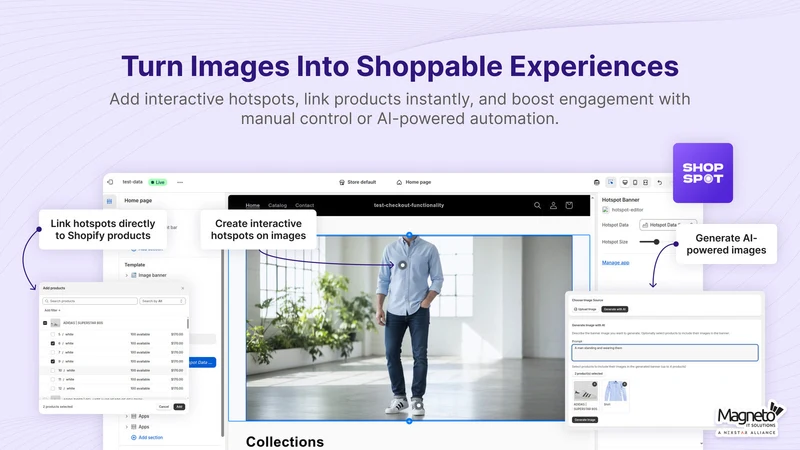Click the Add products list scrollbar
The height and width of the screenshot is (450, 800).
coord(187,323)
